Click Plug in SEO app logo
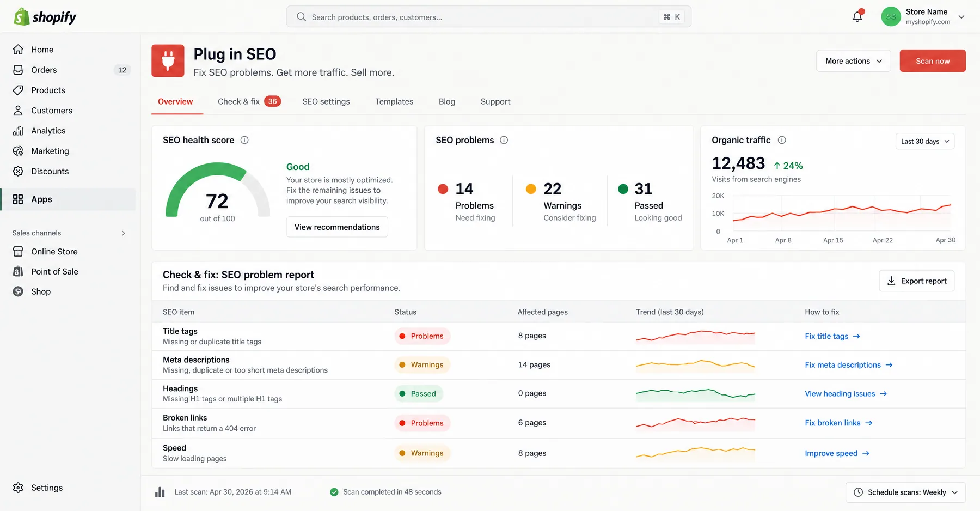The width and height of the screenshot is (980, 511). tap(168, 60)
